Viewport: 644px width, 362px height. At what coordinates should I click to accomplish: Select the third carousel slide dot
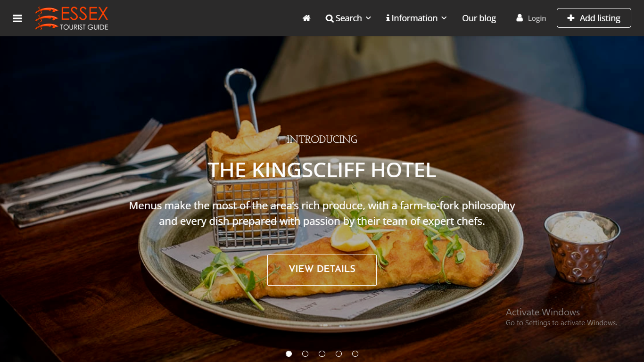coord(322,354)
